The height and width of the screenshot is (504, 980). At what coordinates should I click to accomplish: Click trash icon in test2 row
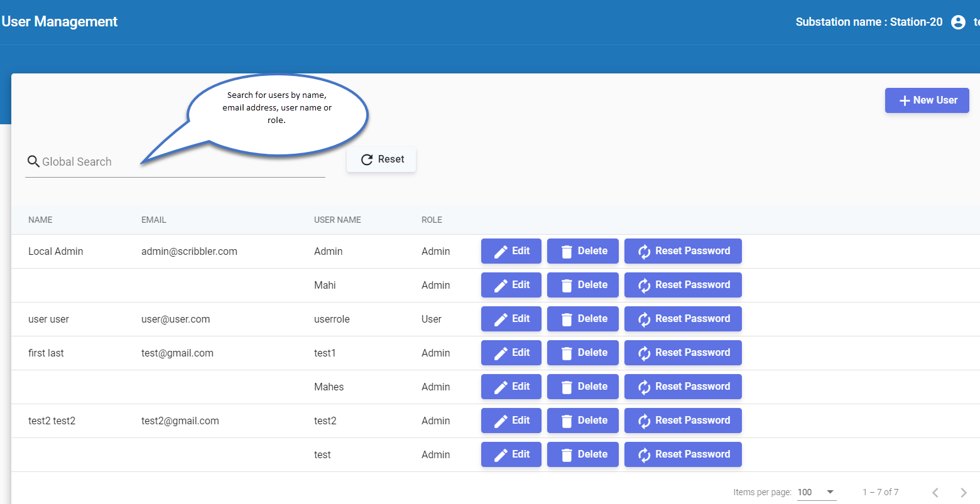click(x=567, y=421)
